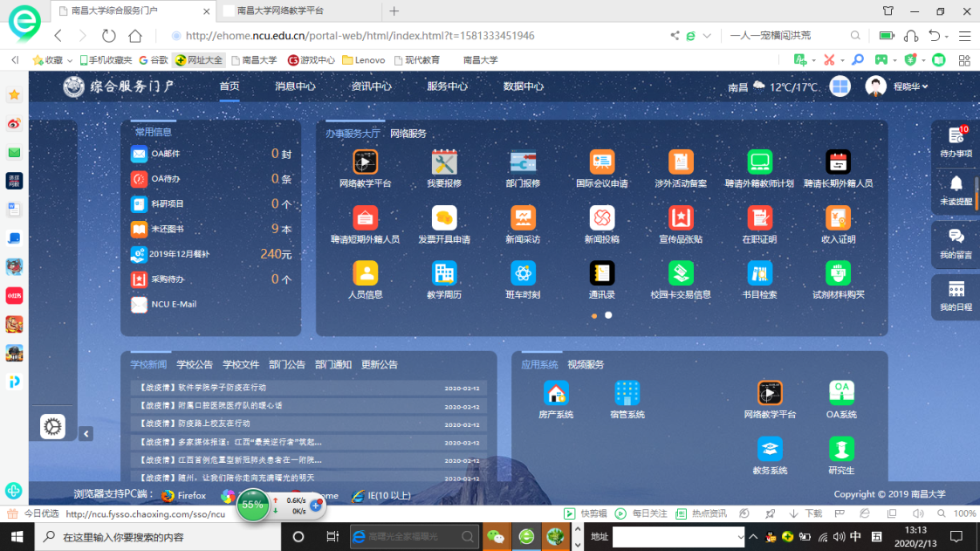Collapse the left panel using arrow toggle
Image resolution: width=980 pixels, height=551 pixels.
(x=86, y=434)
